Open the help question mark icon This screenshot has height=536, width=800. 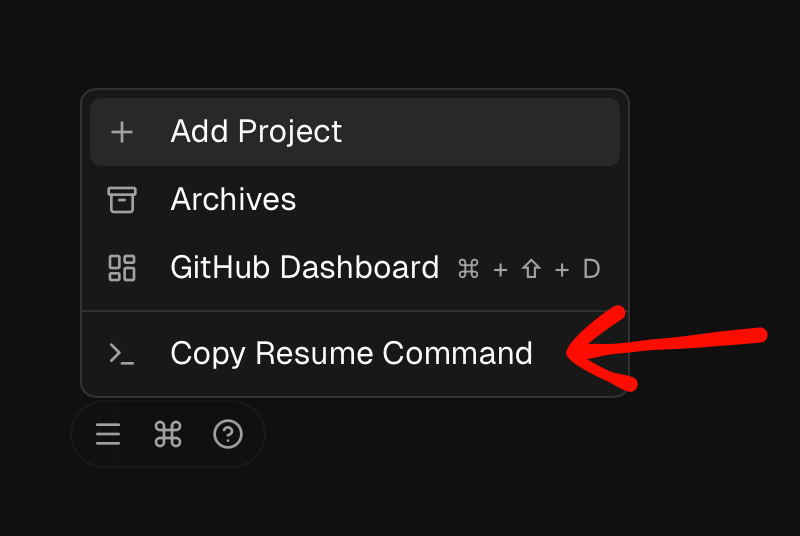(228, 434)
